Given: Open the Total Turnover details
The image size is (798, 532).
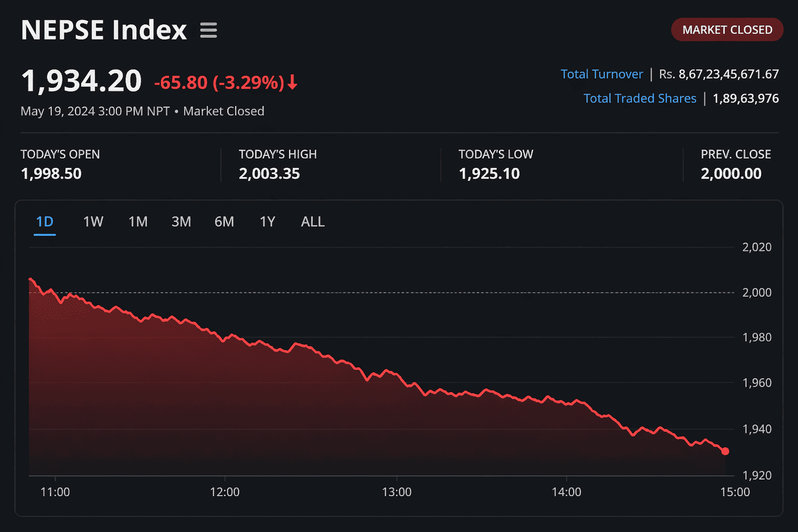Looking at the screenshot, I should (602, 74).
